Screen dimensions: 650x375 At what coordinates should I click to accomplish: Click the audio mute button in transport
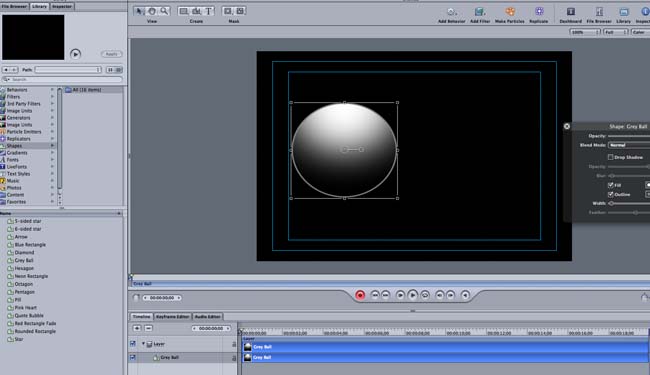(x=465, y=295)
